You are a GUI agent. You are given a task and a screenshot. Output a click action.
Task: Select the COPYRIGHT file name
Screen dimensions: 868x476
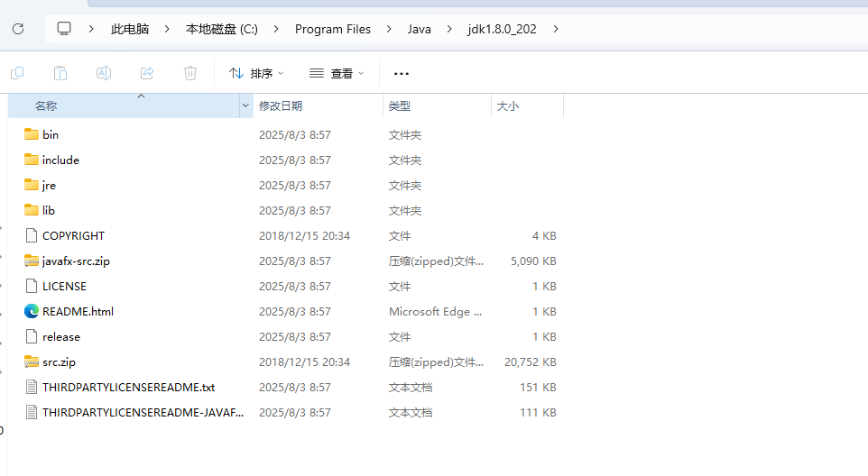coord(74,236)
